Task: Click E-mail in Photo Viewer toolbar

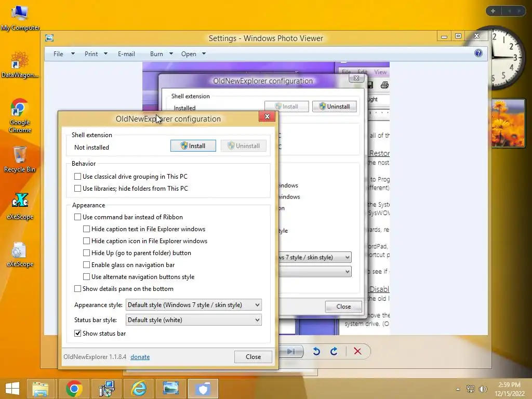Action: point(126,54)
